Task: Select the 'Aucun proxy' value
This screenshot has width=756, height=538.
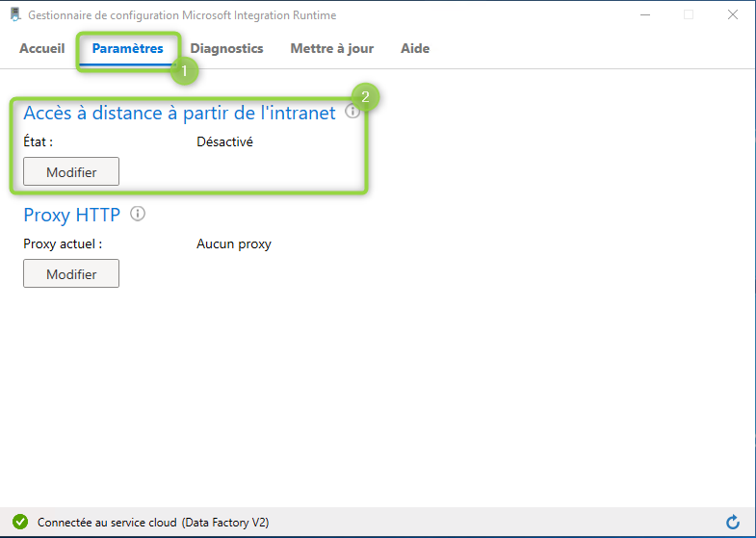Action: (x=234, y=244)
